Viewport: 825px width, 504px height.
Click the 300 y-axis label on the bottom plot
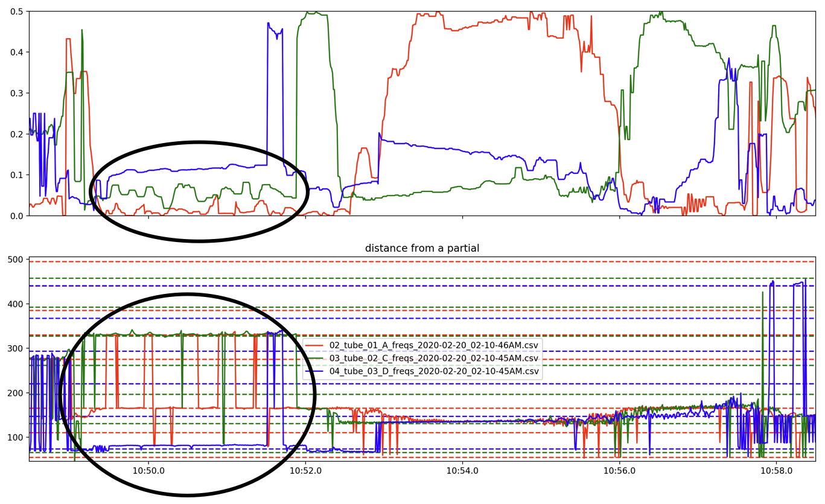tap(14, 349)
